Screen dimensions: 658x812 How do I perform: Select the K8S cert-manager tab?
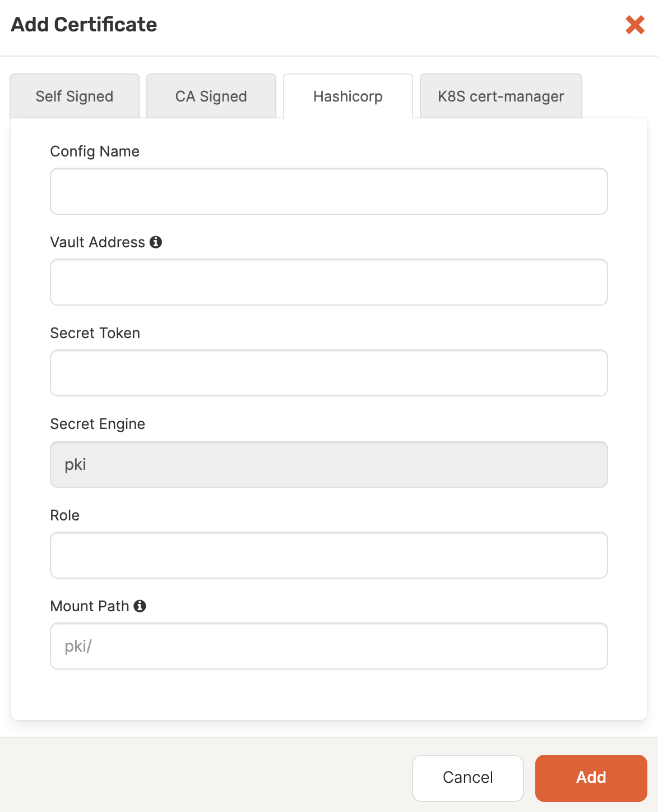(x=501, y=96)
